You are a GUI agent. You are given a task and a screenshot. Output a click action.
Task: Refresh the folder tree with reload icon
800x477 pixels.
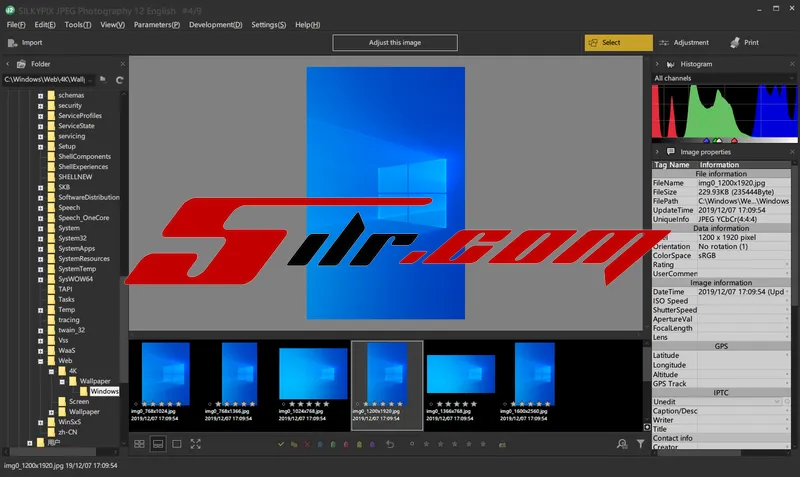coord(119,79)
